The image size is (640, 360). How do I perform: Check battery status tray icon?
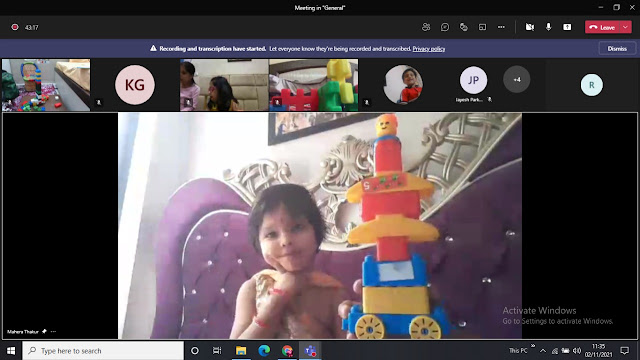point(565,351)
